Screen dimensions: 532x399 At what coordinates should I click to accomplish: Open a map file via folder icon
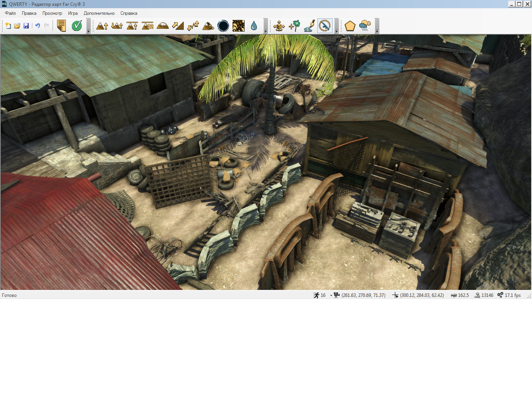pyautogui.click(x=17, y=26)
